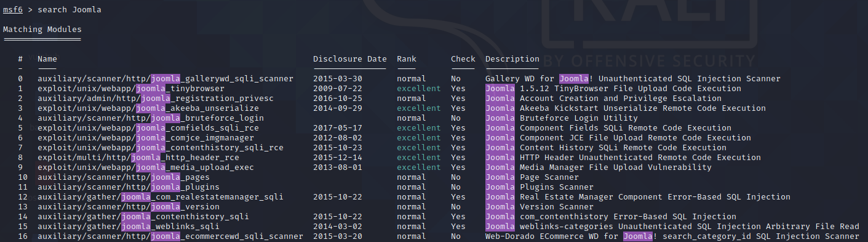Click the disclosure date 2015-10-23
Viewport: 868px width, 242px height.
pos(338,148)
